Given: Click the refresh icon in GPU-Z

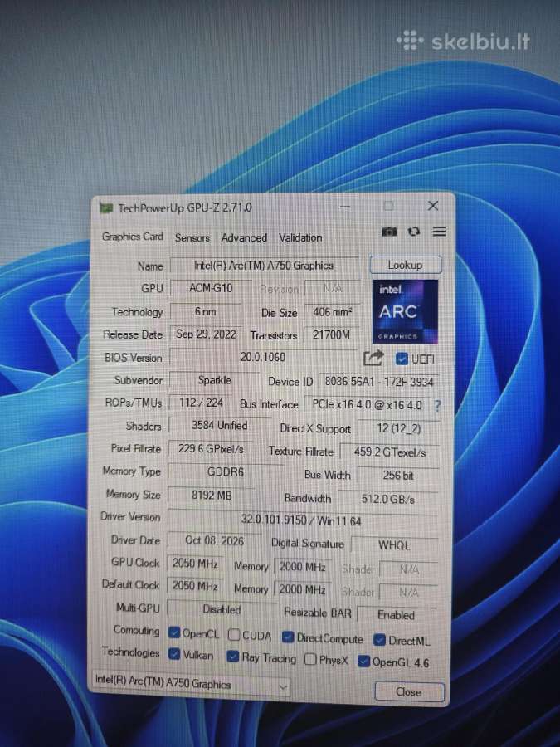Looking at the screenshot, I should click(x=414, y=232).
